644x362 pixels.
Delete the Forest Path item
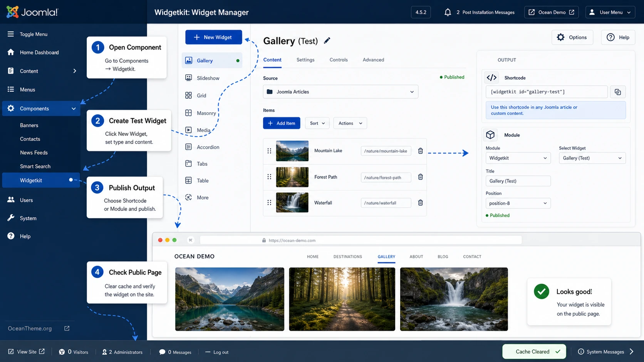click(421, 177)
